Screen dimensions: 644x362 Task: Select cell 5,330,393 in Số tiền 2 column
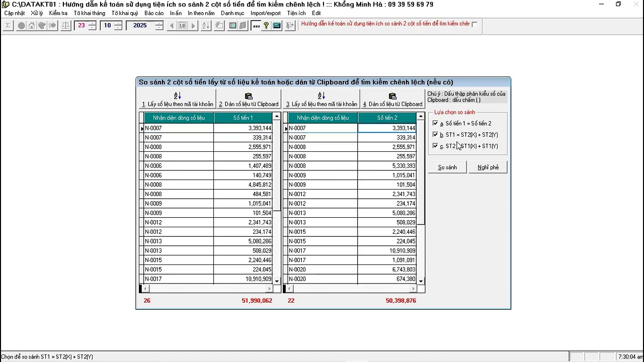coord(387,166)
